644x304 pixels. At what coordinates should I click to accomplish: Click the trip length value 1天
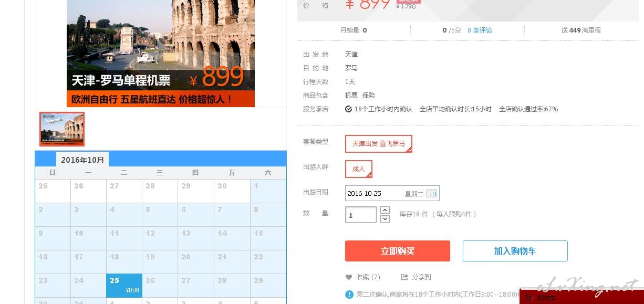click(350, 82)
